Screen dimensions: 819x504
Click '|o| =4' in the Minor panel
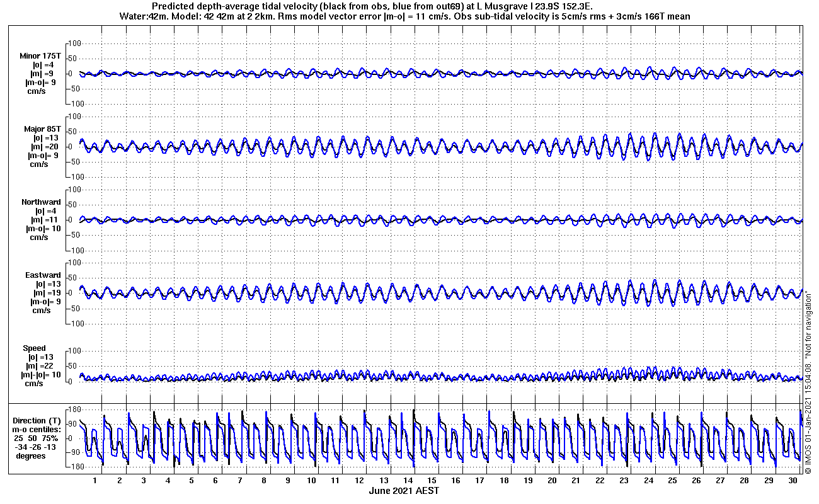pyautogui.click(x=44, y=65)
